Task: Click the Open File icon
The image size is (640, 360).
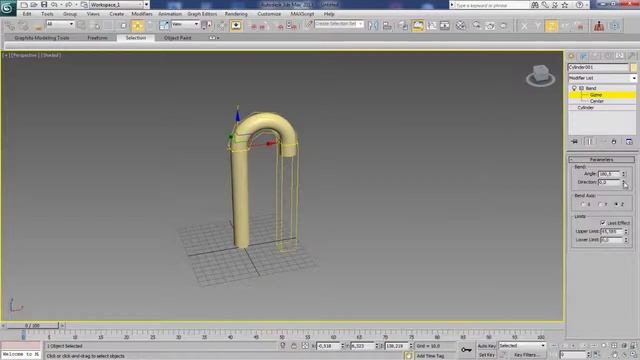Action: click(34, 5)
